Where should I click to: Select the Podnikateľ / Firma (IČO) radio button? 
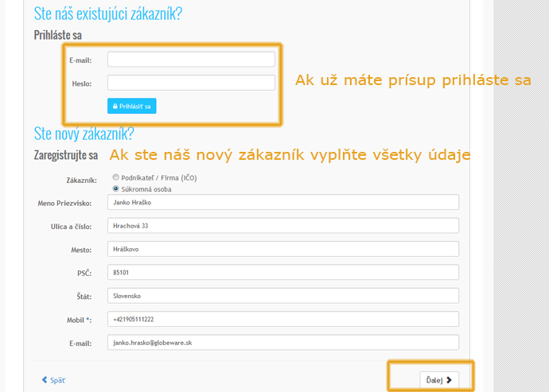click(116, 178)
